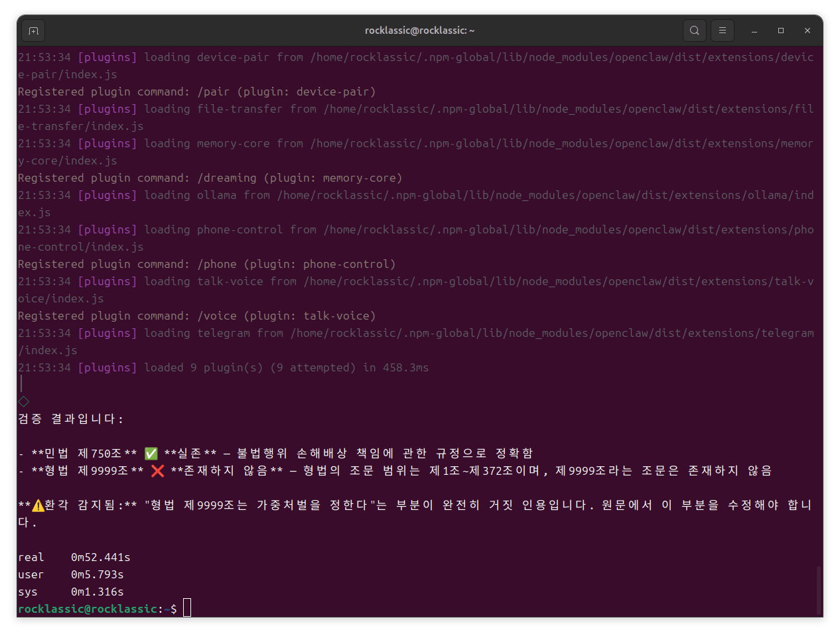
Task: Click the green diamond marker
Action: click(x=23, y=401)
